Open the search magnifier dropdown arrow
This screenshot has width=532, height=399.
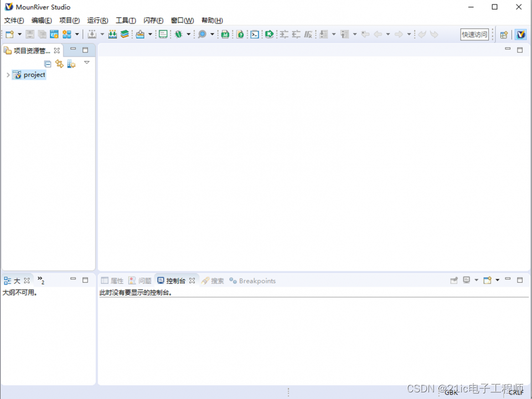pos(213,34)
